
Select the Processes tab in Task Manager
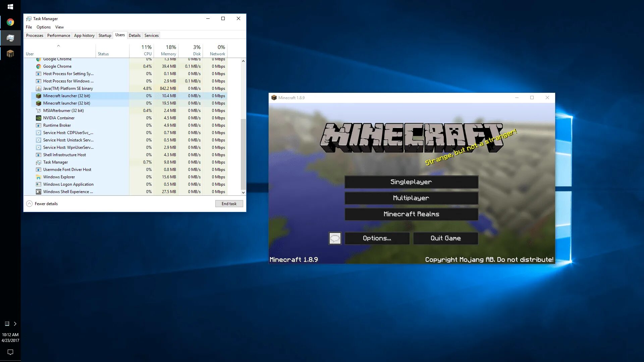[35, 35]
